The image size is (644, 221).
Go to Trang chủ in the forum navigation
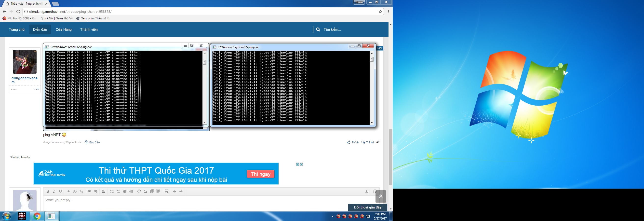(x=16, y=29)
